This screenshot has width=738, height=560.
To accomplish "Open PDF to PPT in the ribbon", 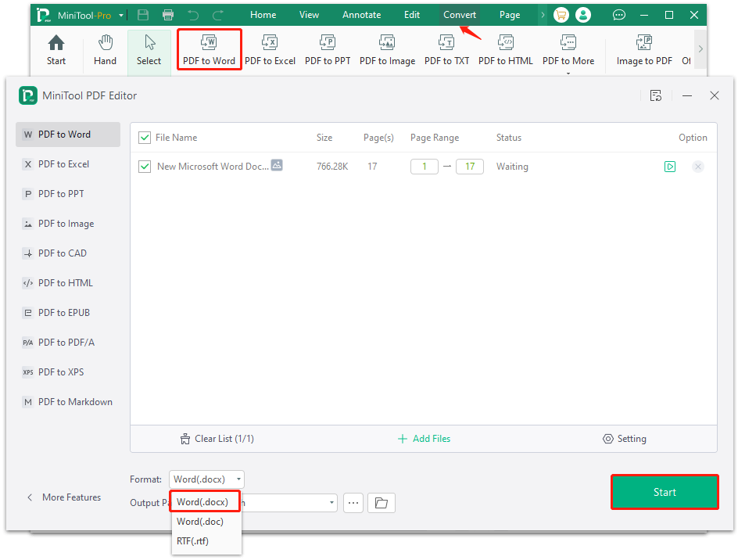I will pos(328,50).
